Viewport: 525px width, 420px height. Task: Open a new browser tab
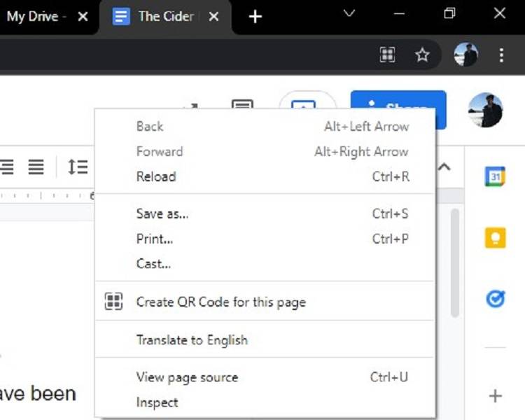pyautogui.click(x=255, y=17)
